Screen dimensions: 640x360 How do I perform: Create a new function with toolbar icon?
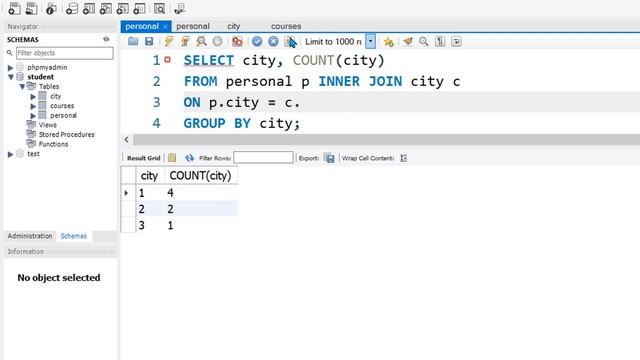[139, 9]
